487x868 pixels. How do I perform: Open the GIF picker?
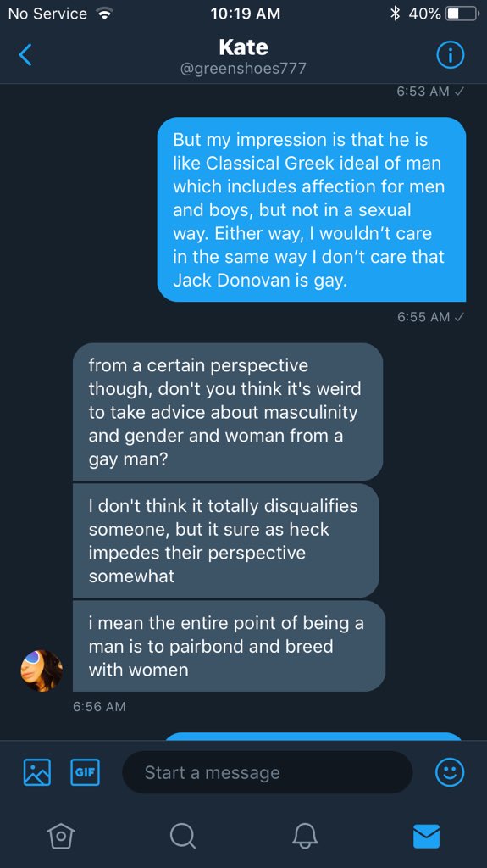coord(86,772)
